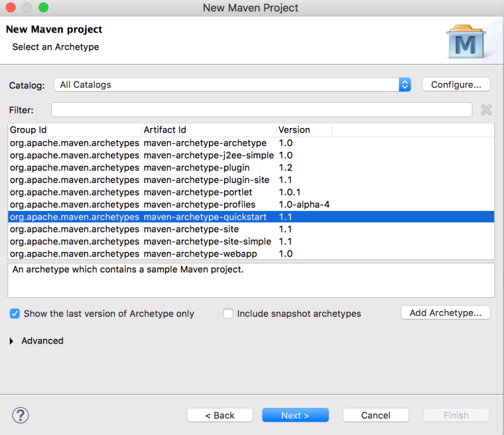504x435 pixels.
Task: Open the Catalog dropdown (All Catalogs)
Action: pos(232,85)
